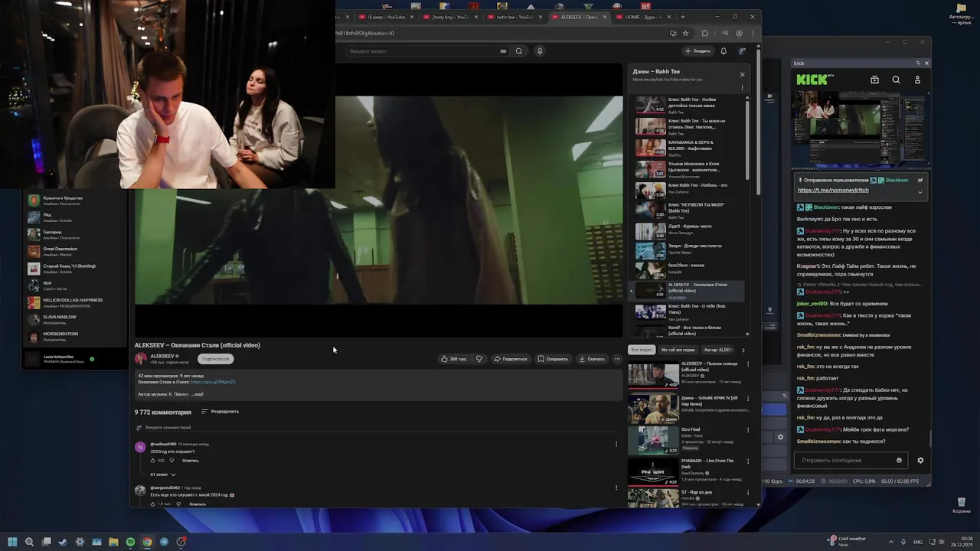The height and width of the screenshot is (551, 980).
Task: Collapse the pinned message chevron in Kick chat
Action: [x=920, y=192]
